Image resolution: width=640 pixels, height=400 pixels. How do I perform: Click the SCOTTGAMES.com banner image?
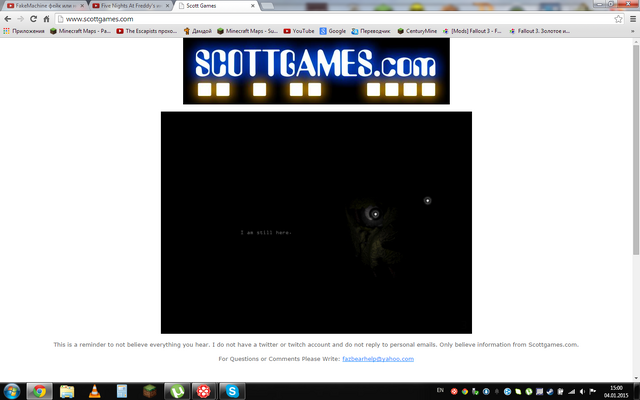[x=316, y=71]
